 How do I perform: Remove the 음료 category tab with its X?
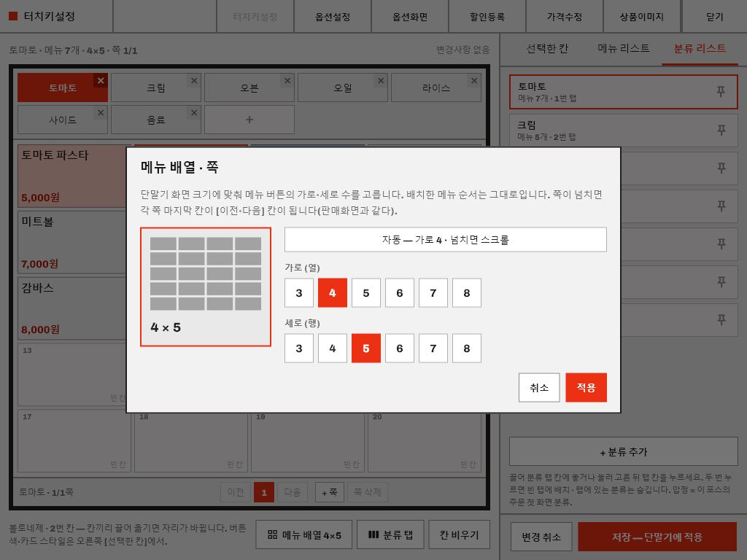click(x=194, y=113)
